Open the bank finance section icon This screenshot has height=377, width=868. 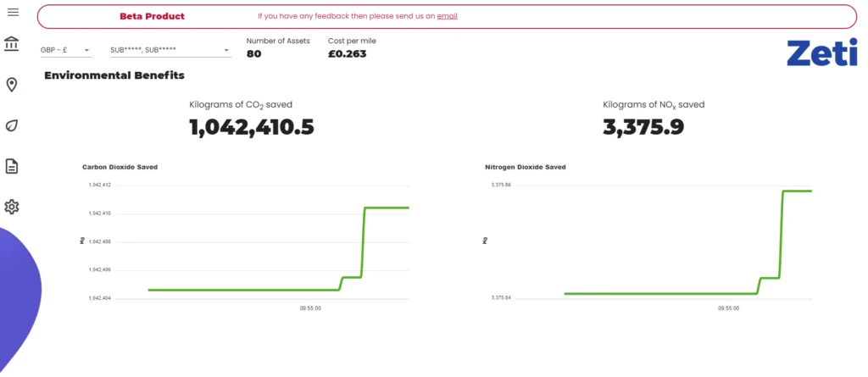[x=12, y=44]
